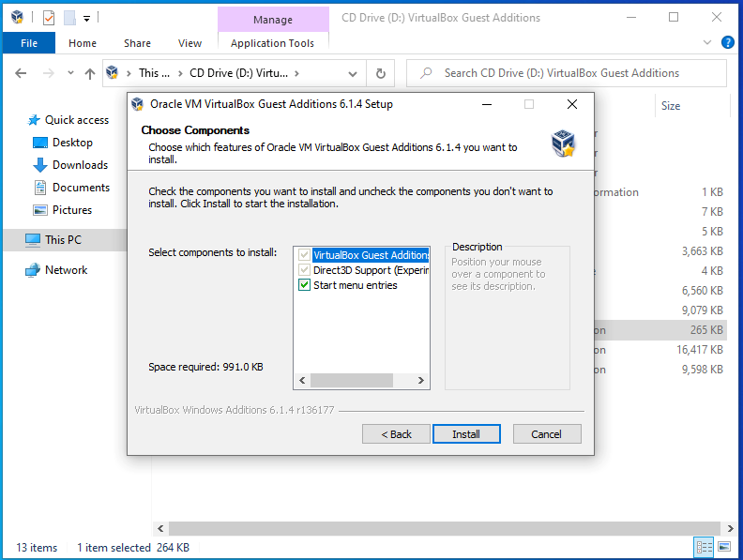The width and height of the screenshot is (743, 560).
Task: Expand the chevron before 'This ...' in address bar
Action: [x=129, y=73]
